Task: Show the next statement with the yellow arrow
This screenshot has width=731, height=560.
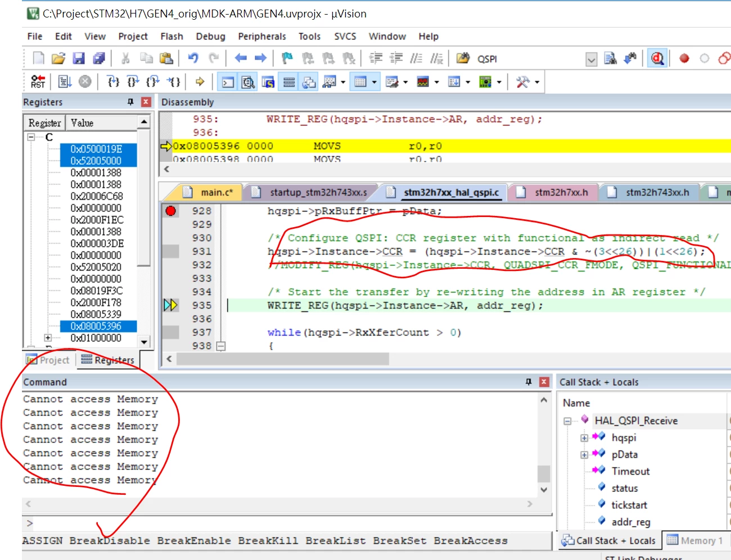Action: tap(200, 82)
